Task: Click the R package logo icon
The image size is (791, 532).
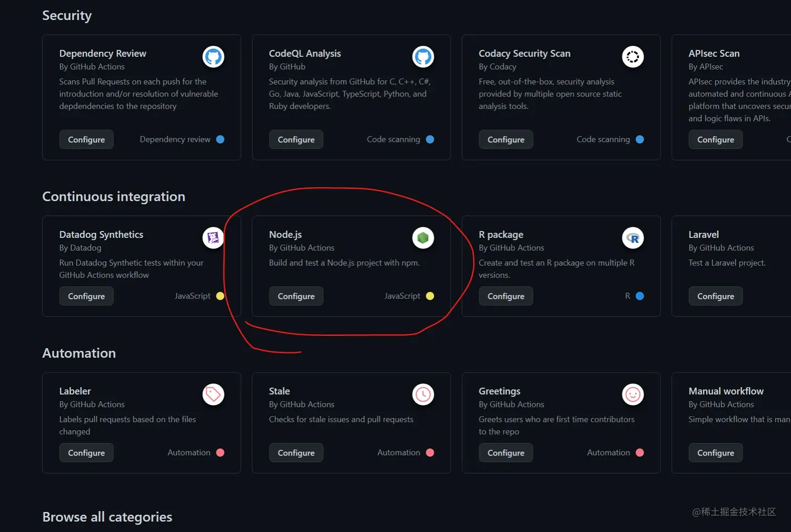Action: coord(633,238)
